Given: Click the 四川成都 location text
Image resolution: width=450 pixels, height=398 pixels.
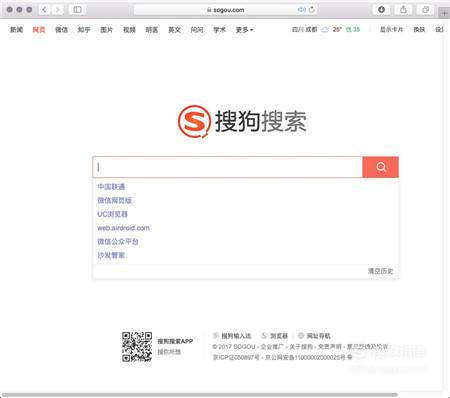Looking at the screenshot, I should coord(305,30).
